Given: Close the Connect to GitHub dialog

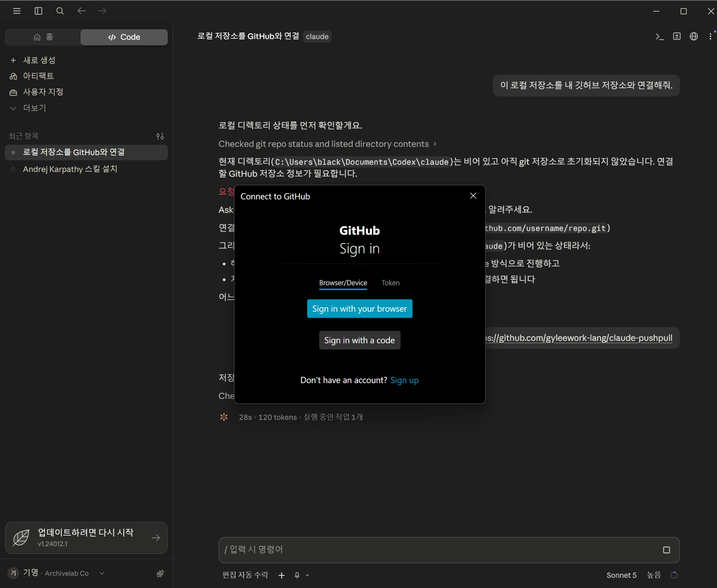Looking at the screenshot, I should click(x=473, y=196).
